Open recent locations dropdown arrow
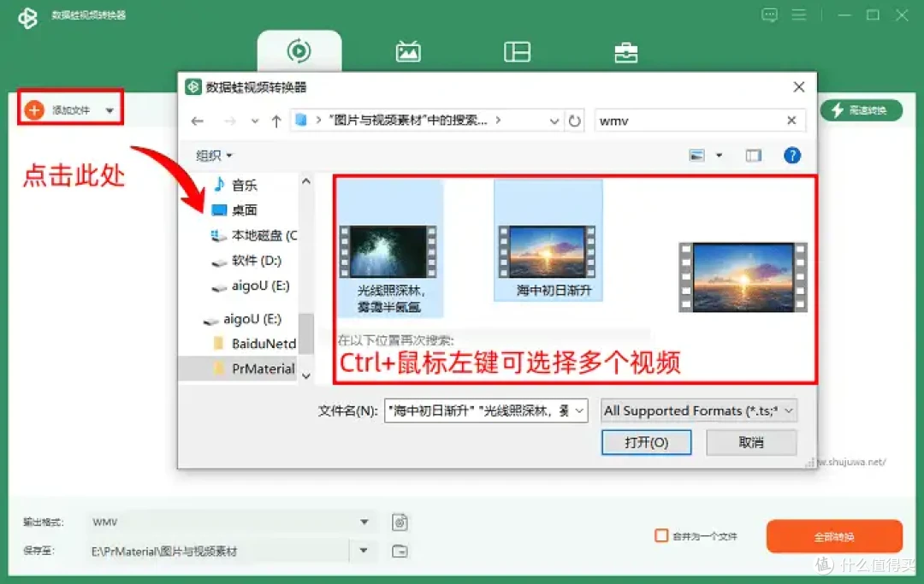Viewport: 924px width, 584px height. point(255,121)
